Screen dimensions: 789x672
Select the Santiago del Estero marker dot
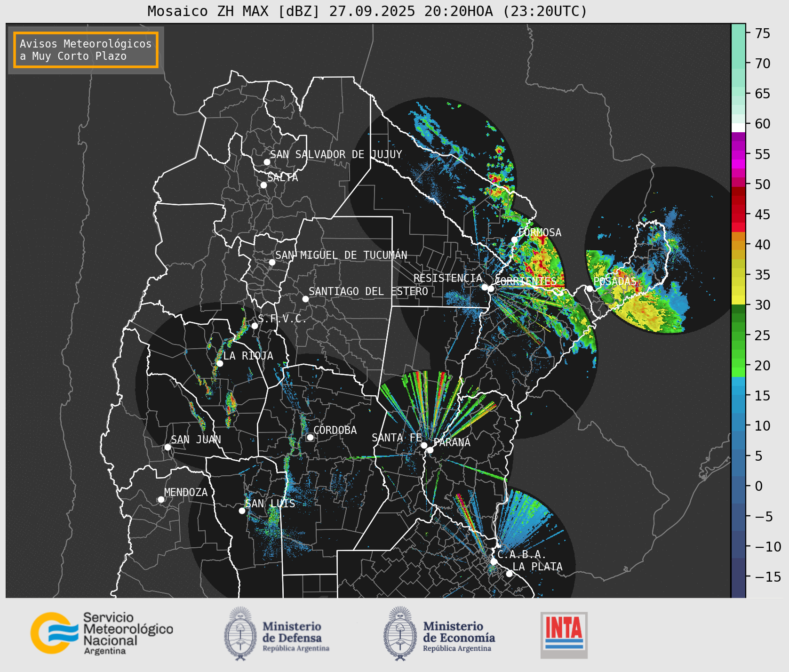[x=305, y=299]
